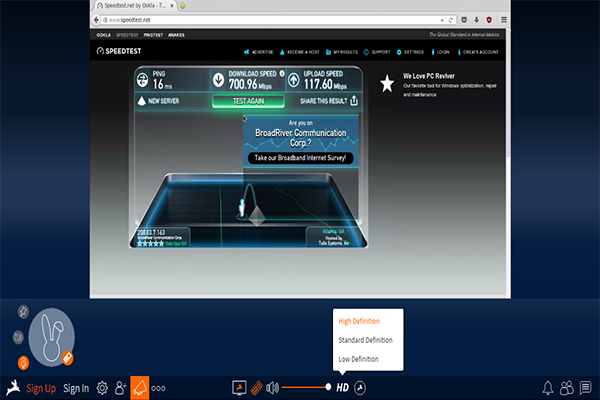This screenshot has height=400, width=600.
Task: Toggle the HD quality selector
Action: 342,388
